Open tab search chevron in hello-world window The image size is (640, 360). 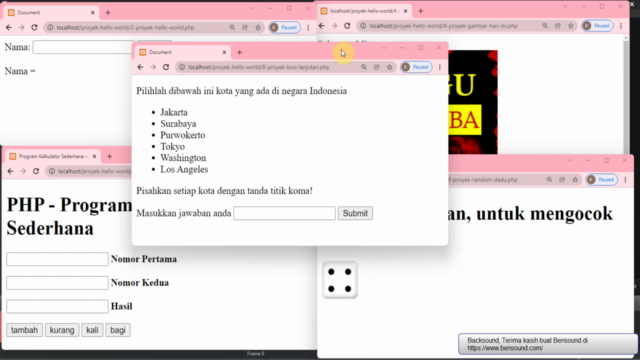[252, 8]
